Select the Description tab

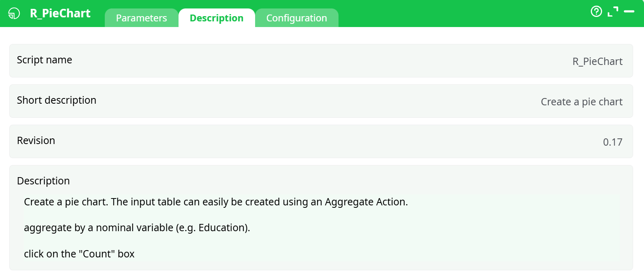[216, 18]
